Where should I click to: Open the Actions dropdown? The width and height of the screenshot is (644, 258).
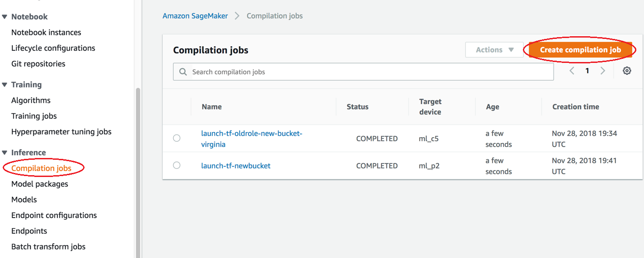494,50
